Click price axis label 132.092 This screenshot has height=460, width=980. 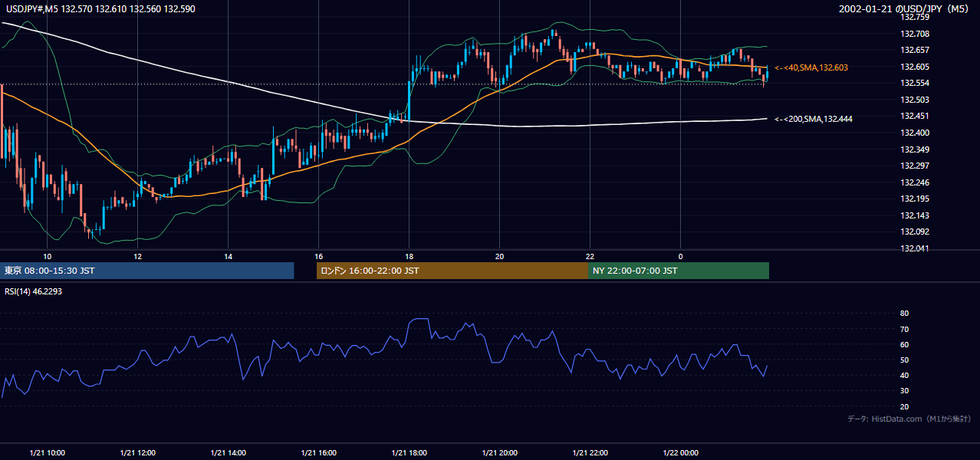click(x=916, y=232)
